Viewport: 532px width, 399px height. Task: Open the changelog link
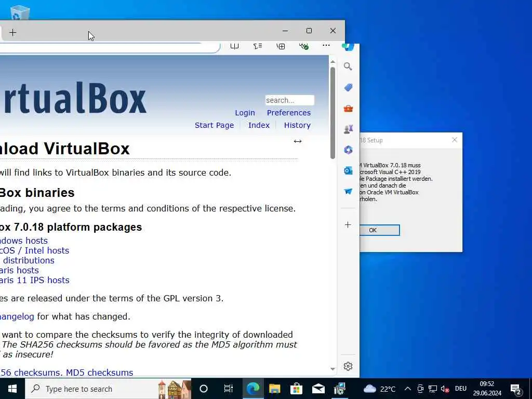click(x=17, y=316)
